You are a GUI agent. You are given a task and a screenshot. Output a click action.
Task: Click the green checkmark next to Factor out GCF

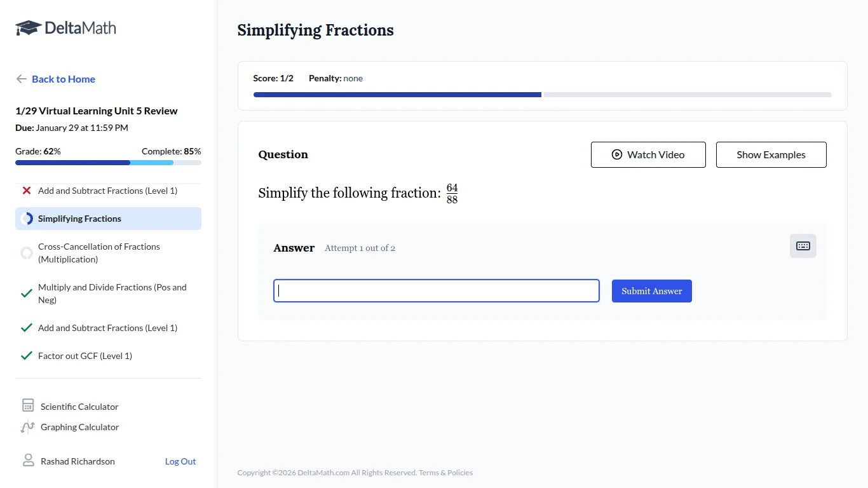point(26,355)
